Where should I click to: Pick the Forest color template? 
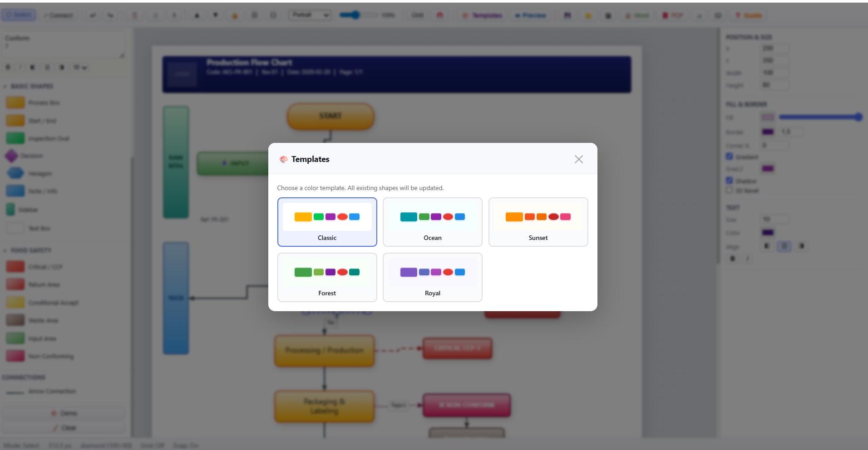[327, 277]
